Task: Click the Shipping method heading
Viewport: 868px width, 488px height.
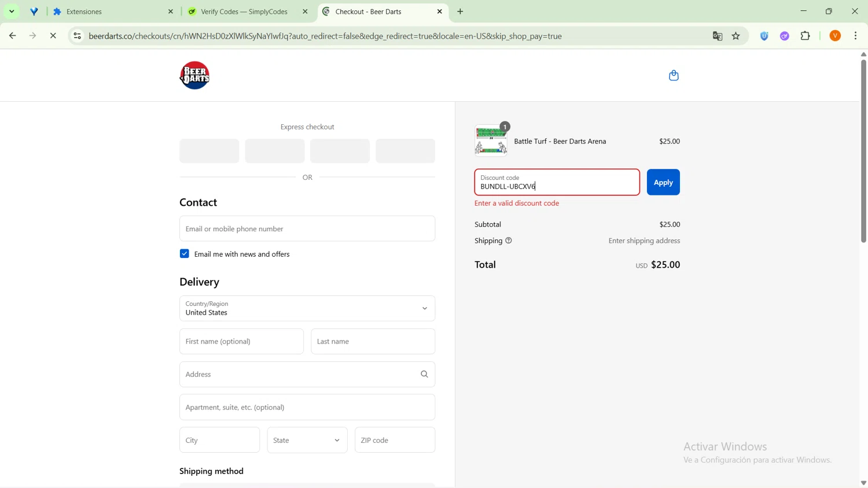Action: (x=212, y=471)
